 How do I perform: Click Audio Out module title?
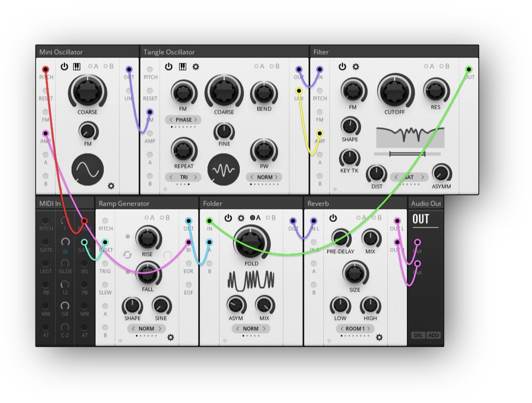pyautogui.click(x=426, y=203)
